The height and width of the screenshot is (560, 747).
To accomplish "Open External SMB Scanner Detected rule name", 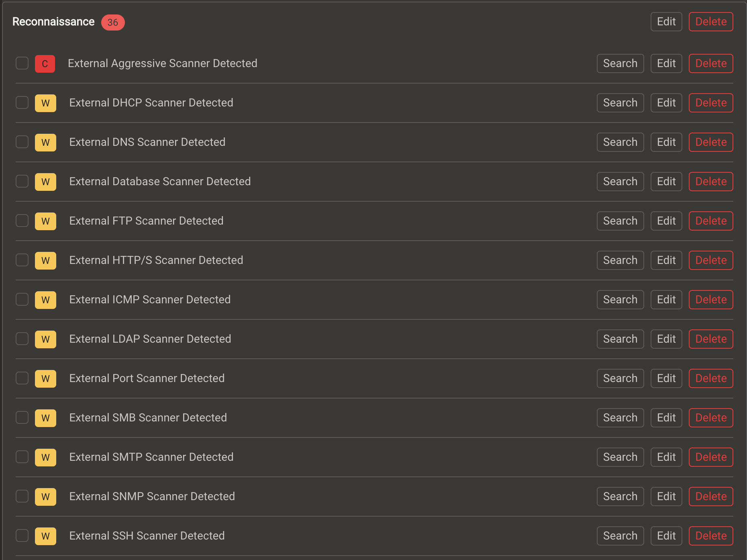I will (x=148, y=418).
